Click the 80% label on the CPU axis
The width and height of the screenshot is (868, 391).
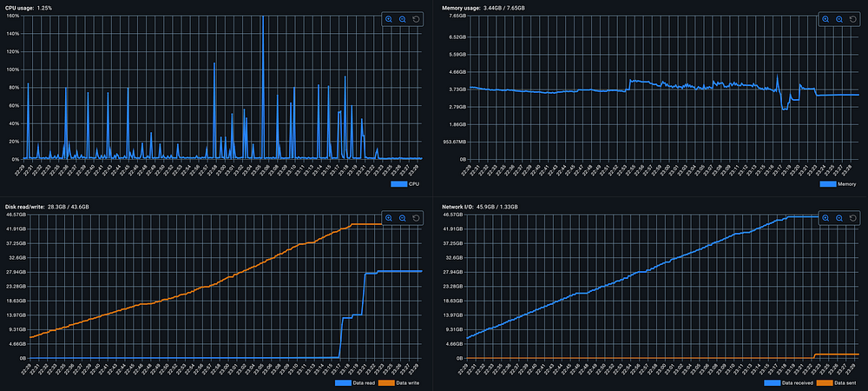tap(15, 88)
